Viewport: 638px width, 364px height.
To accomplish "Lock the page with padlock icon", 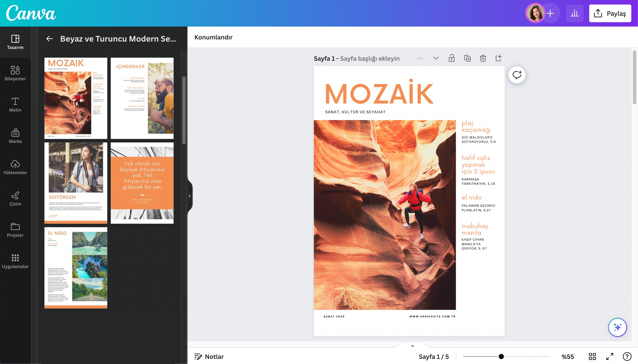I will coord(451,58).
